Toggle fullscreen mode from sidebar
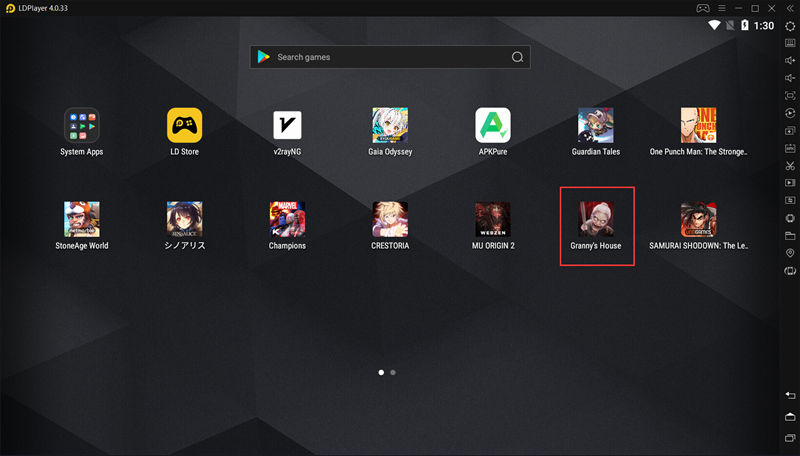The width and height of the screenshot is (800, 456). (790, 95)
